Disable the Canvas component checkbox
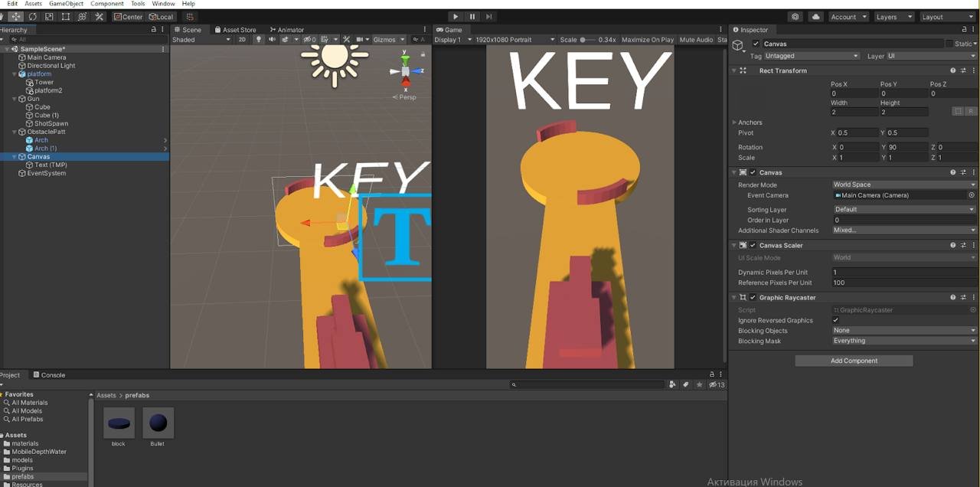 pyautogui.click(x=753, y=172)
